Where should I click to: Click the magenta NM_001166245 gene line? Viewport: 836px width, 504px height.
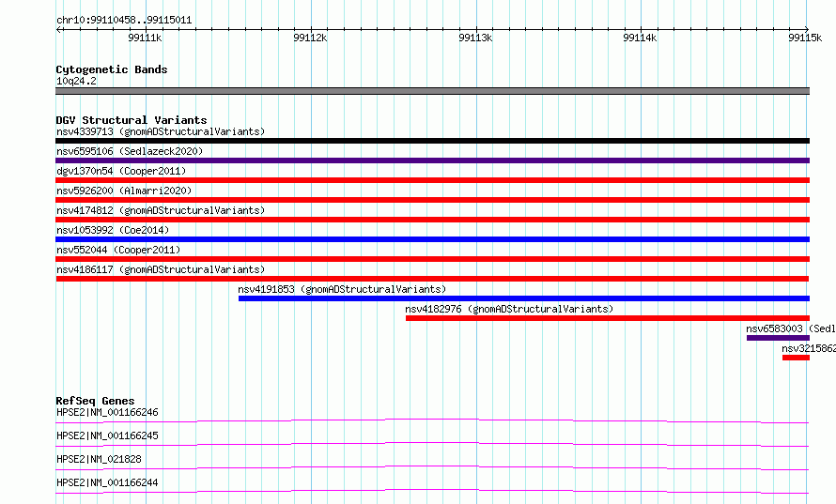(432, 444)
